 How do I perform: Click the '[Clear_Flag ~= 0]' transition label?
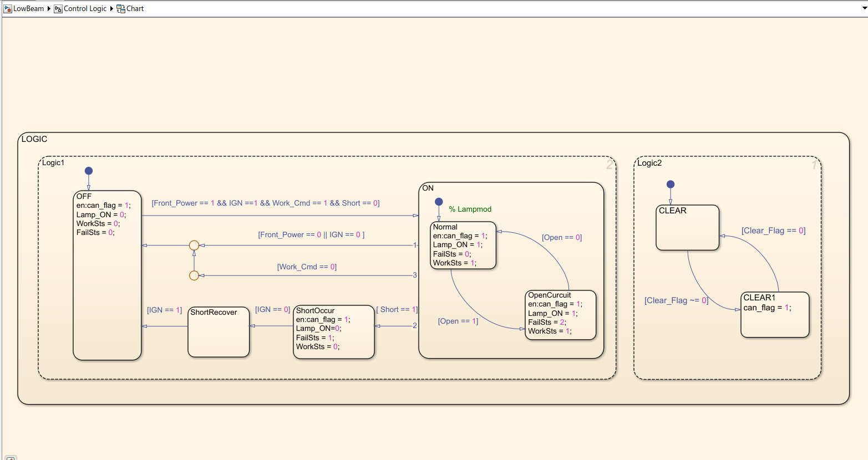click(x=677, y=300)
